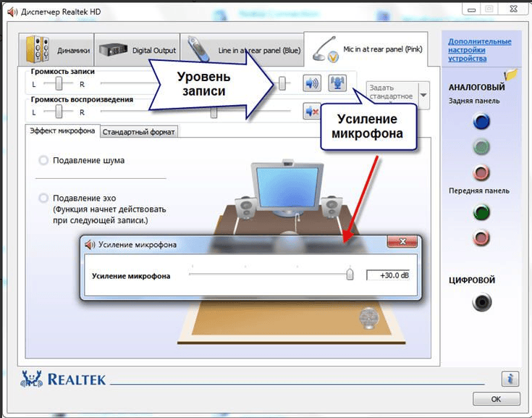Open Line in at rear panel (Blue) tab
Image resolution: width=532 pixels, height=418 pixels.
coord(242,49)
